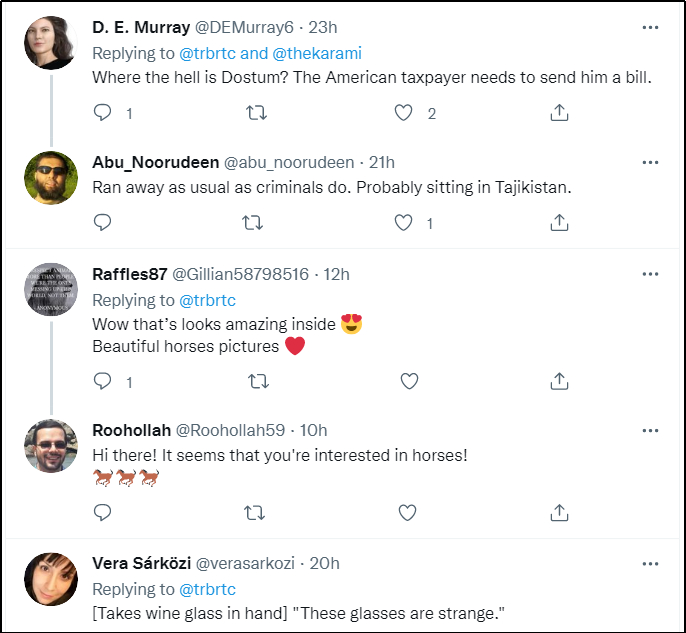Reply to D. E. Murray's tweet

point(103,114)
